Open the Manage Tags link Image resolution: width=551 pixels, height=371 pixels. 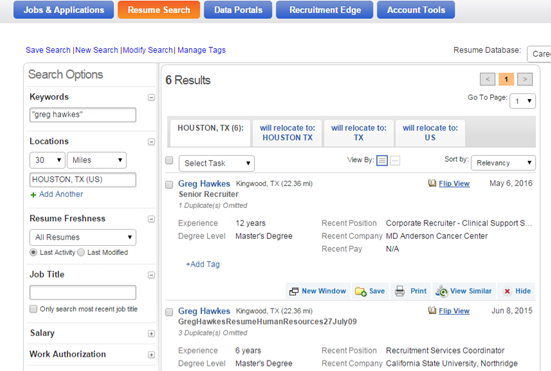click(x=201, y=50)
